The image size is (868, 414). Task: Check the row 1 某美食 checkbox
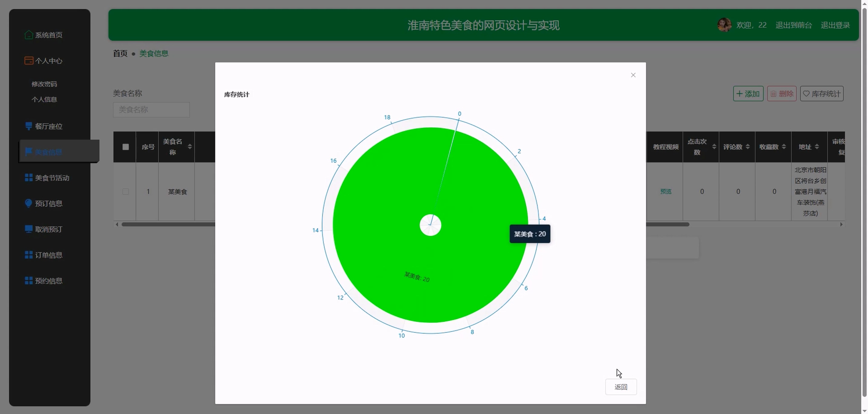pyautogui.click(x=126, y=192)
